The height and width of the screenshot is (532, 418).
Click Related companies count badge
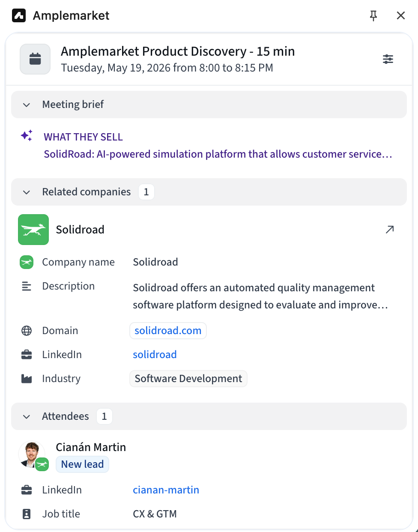click(146, 192)
